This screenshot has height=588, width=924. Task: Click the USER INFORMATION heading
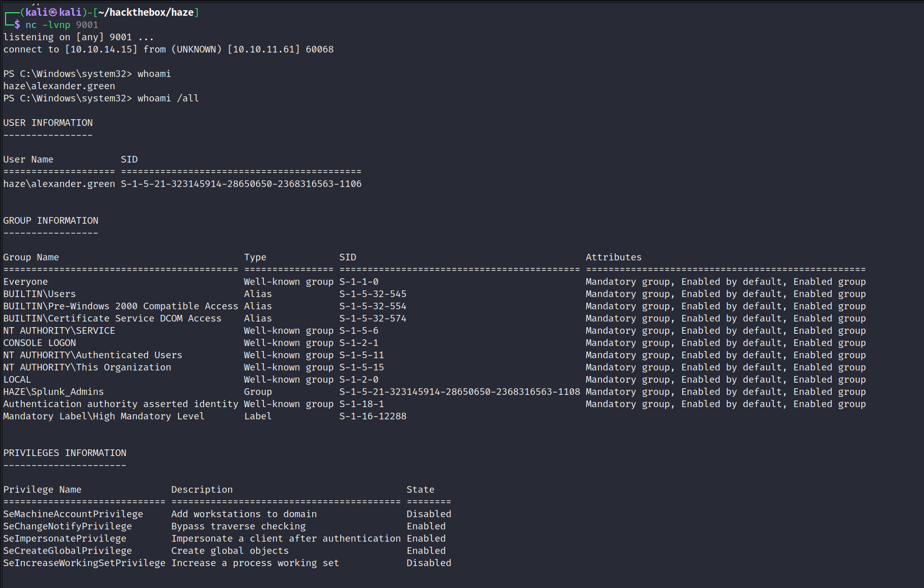pos(48,123)
